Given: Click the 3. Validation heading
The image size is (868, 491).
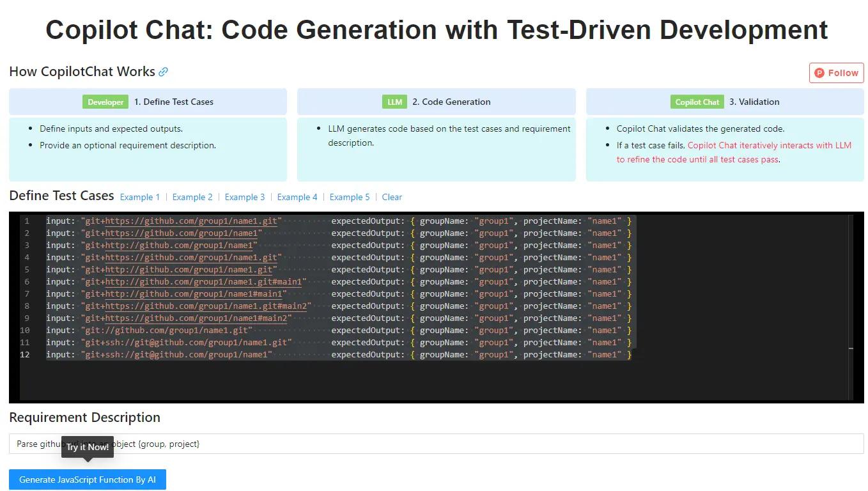Looking at the screenshot, I should [754, 102].
